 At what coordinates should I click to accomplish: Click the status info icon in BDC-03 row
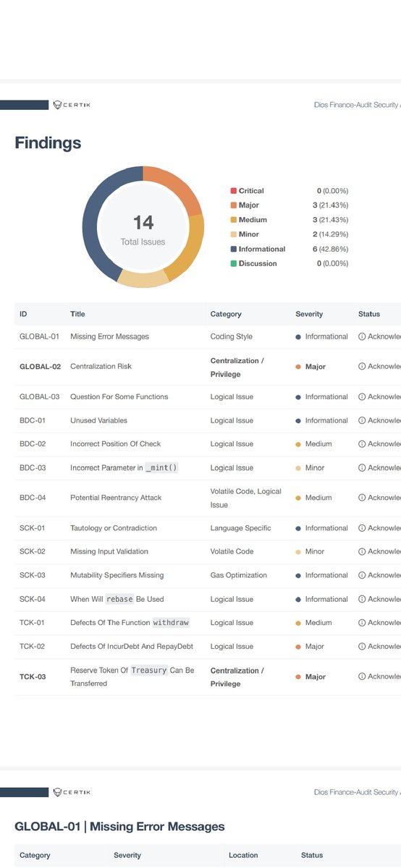click(362, 468)
